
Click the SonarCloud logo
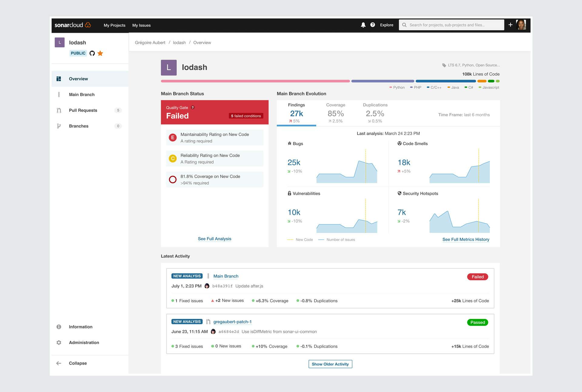[x=73, y=25]
